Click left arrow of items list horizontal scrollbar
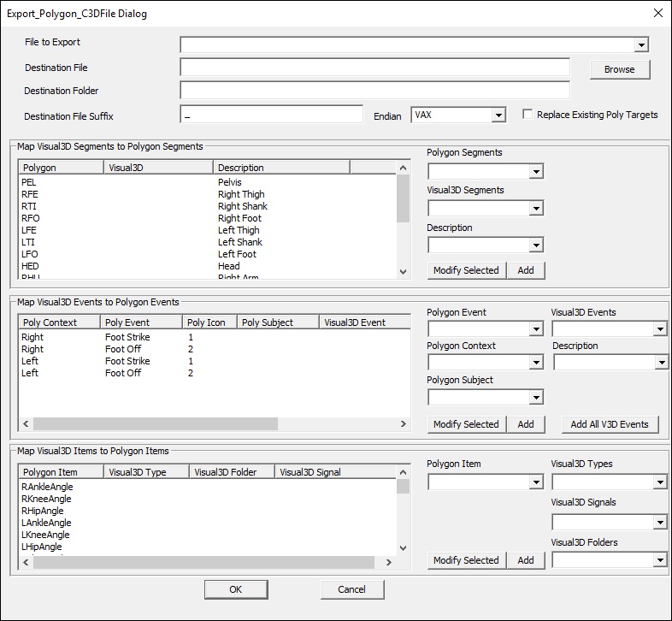The width and height of the screenshot is (672, 621). click(27, 562)
